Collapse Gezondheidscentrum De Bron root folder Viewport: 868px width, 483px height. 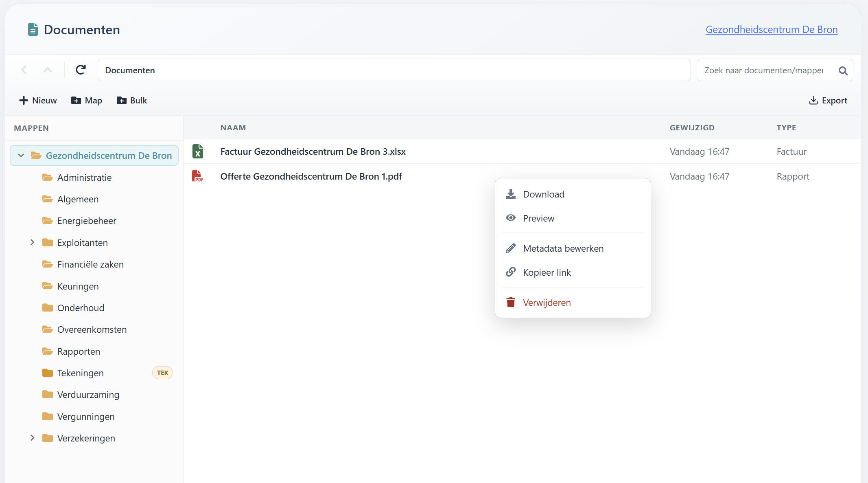pyautogui.click(x=21, y=156)
